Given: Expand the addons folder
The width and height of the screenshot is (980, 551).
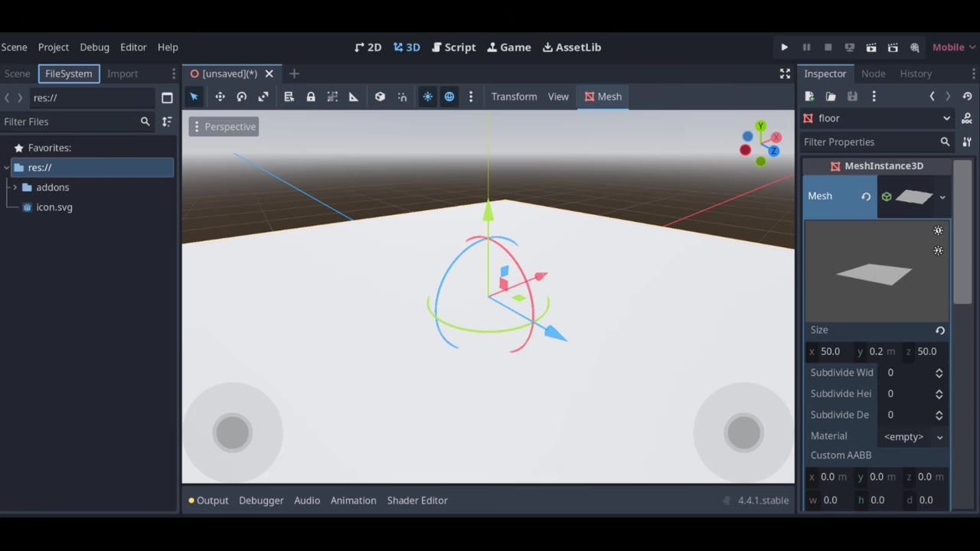Looking at the screenshot, I should click(x=15, y=187).
